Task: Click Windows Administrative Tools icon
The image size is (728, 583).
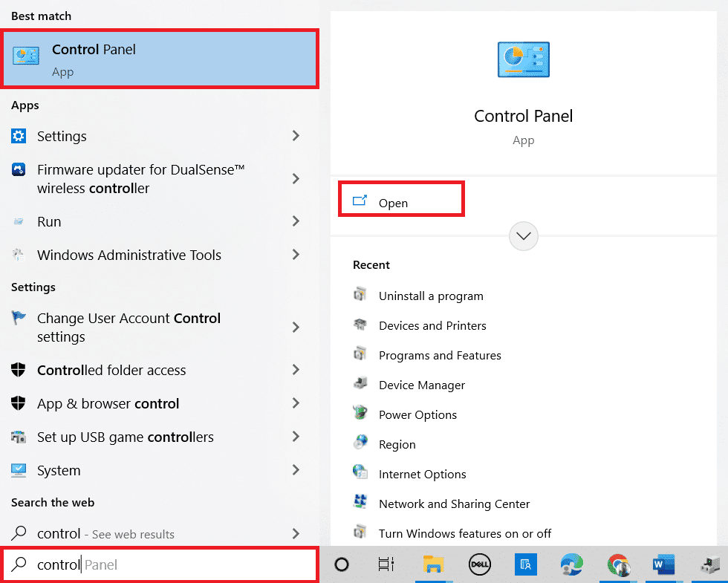Action: (19, 255)
